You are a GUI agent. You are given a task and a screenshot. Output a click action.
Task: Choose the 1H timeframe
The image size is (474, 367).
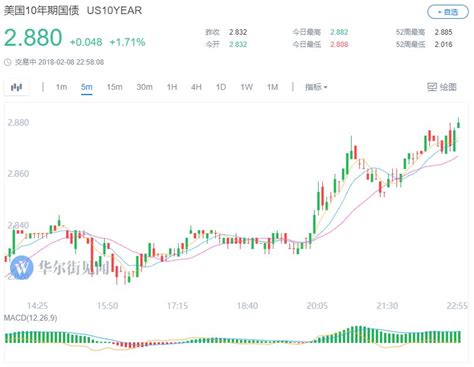click(x=172, y=87)
